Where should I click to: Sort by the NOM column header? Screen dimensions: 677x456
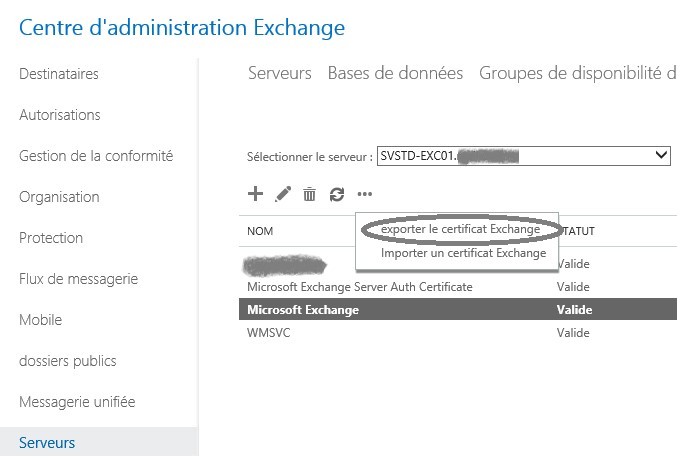click(x=260, y=231)
